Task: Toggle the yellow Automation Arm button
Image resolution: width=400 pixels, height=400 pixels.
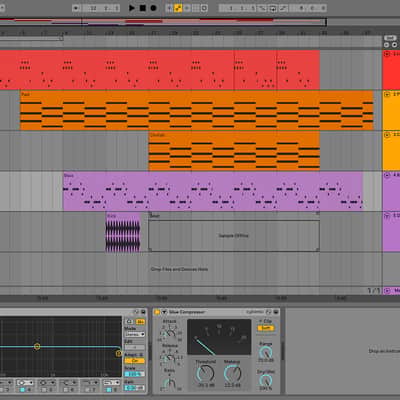Action: [178, 8]
